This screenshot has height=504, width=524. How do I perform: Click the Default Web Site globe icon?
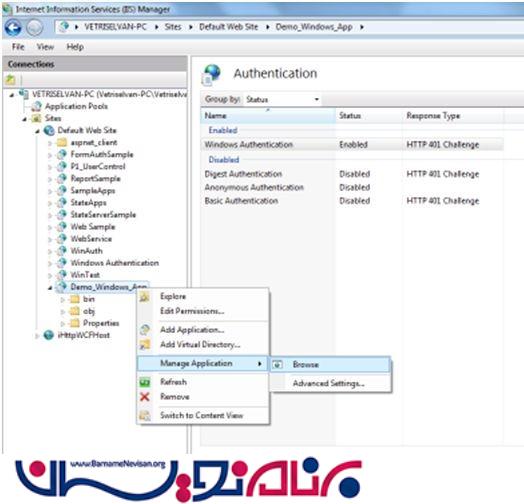(49, 130)
